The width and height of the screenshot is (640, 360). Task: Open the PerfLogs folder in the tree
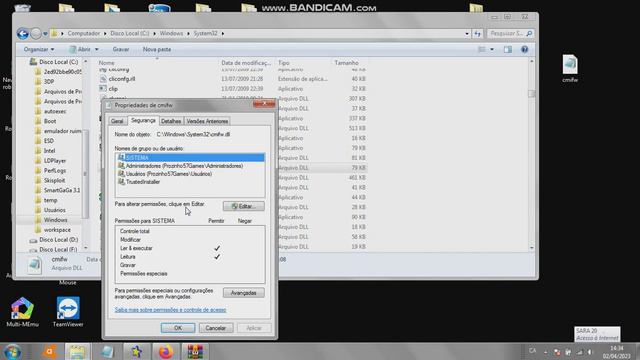55,171
